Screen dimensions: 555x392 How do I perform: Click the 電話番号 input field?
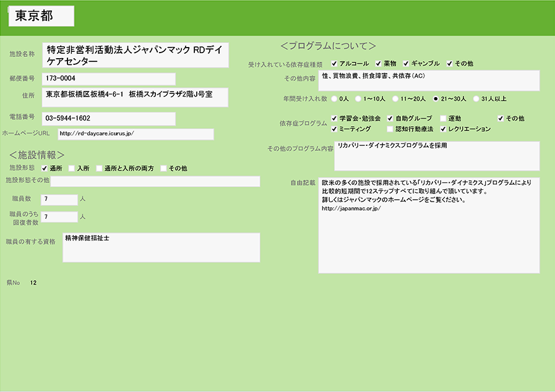pos(109,118)
